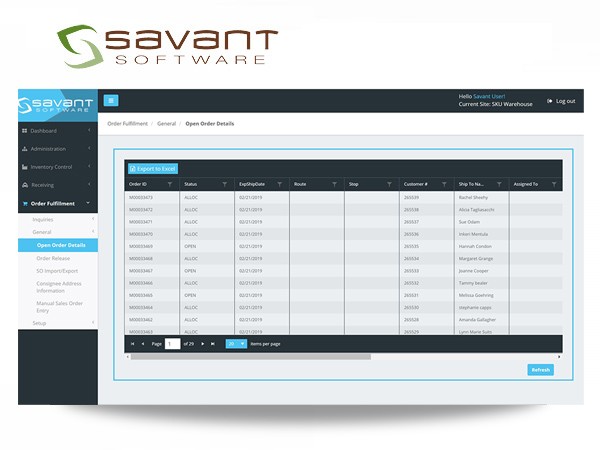
Task: Expand the Inventory Control sidebar section
Action: [x=58, y=167]
